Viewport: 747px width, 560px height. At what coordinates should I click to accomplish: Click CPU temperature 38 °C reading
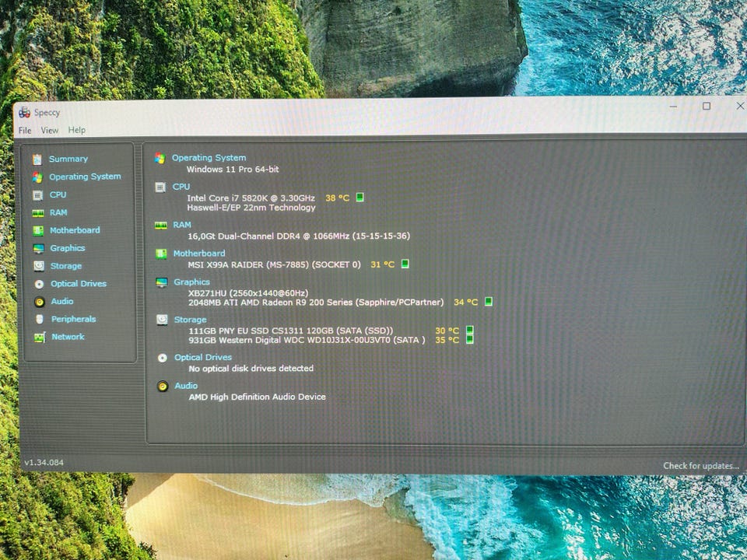[337, 198]
